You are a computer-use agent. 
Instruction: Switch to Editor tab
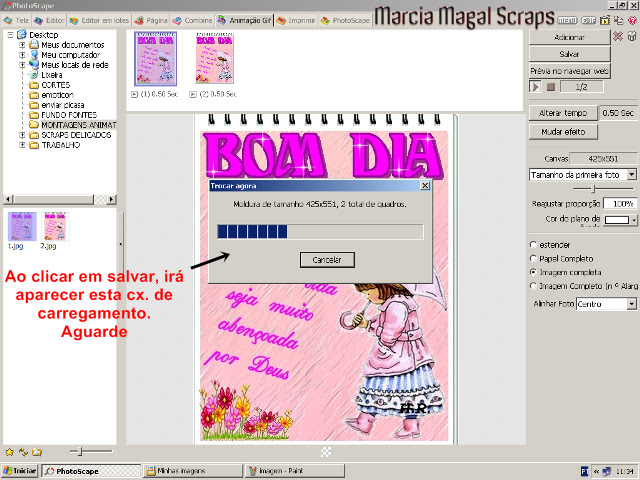point(49,20)
